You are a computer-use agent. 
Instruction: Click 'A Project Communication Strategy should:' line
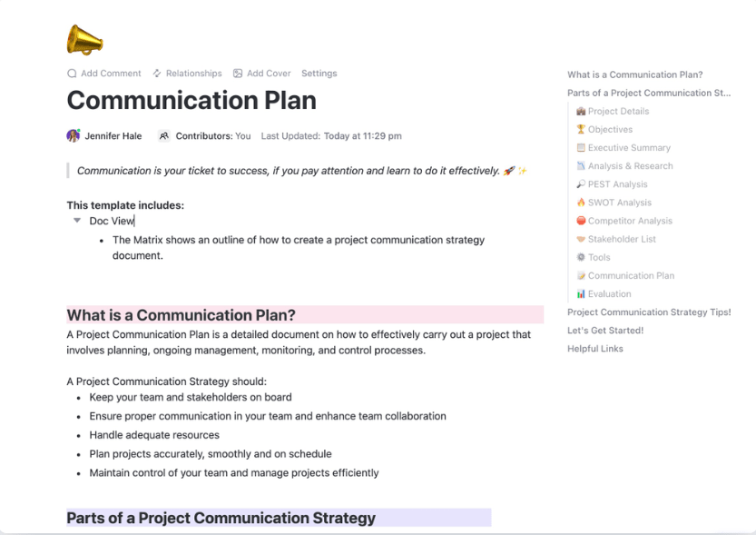166,381
